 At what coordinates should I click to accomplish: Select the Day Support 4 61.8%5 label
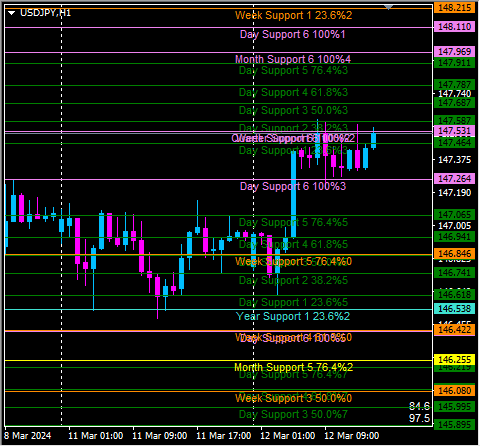pos(293,244)
